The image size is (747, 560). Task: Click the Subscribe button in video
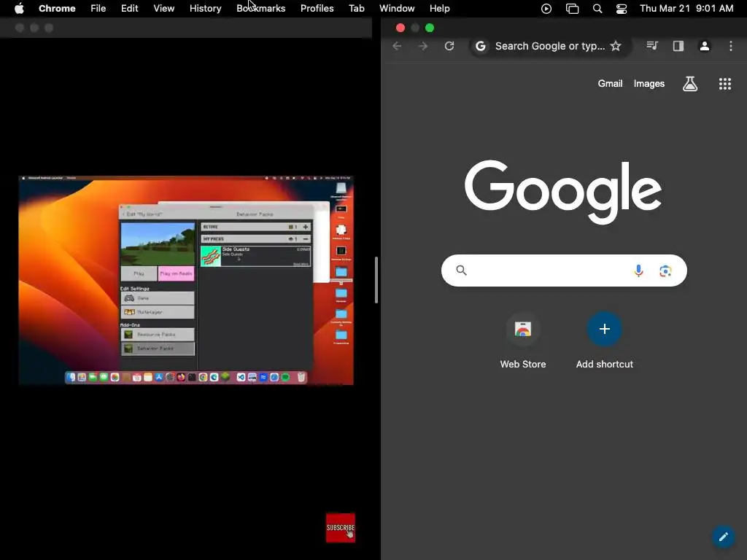[x=341, y=528]
